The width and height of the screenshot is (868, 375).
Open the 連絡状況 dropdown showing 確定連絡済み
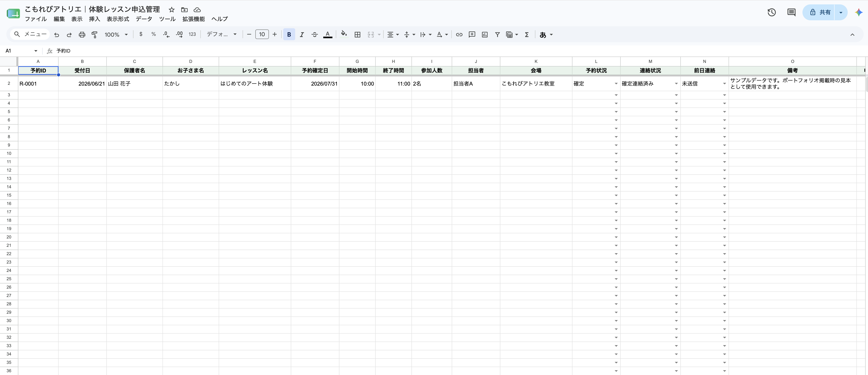tap(676, 84)
